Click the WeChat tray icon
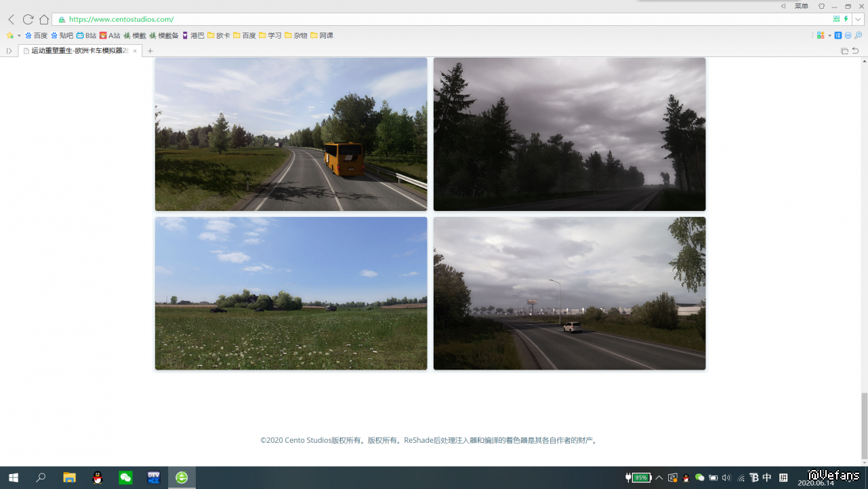The image size is (868, 489). [x=700, y=477]
